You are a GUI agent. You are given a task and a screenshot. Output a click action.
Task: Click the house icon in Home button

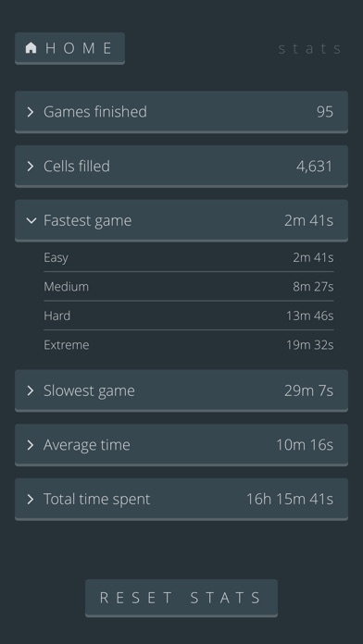(x=31, y=48)
